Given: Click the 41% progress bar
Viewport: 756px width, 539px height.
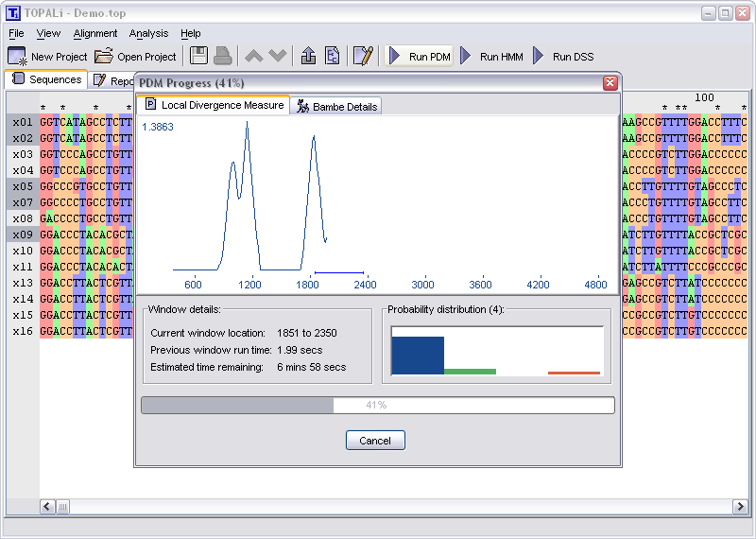Looking at the screenshot, I should pyautogui.click(x=377, y=405).
